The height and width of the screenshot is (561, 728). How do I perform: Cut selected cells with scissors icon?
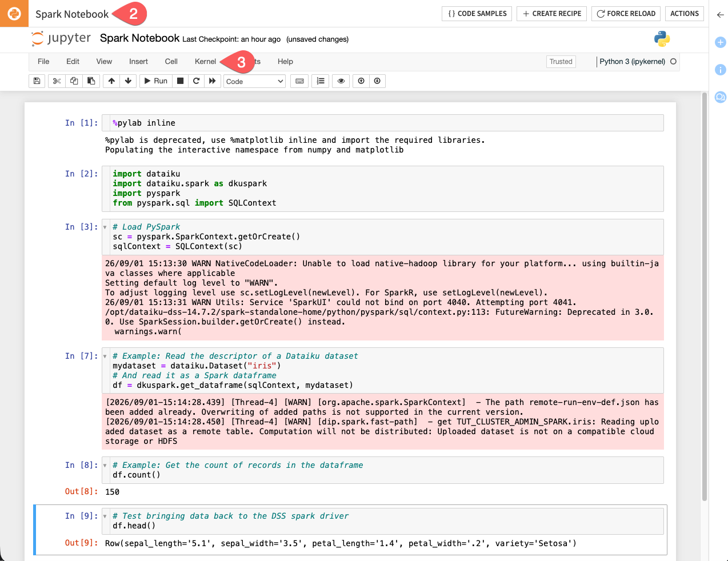click(57, 81)
